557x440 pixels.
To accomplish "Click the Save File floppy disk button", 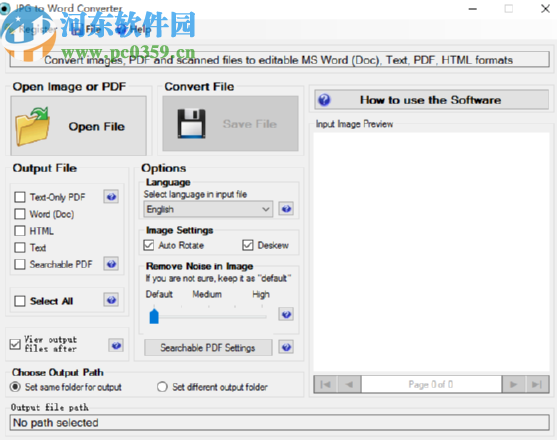I will click(x=230, y=124).
